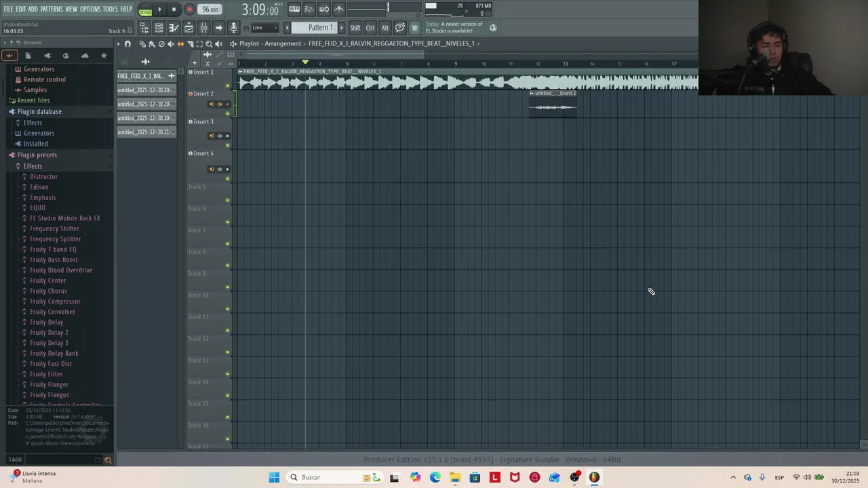Adjust the tempo 96.000 field
Screen dimensions: 868x488
pyautogui.click(x=210, y=9)
